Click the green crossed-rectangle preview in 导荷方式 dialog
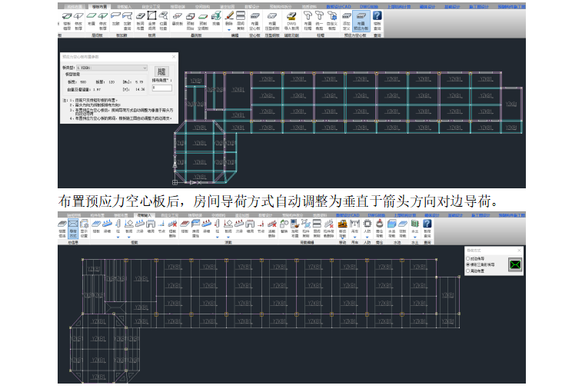The width and height of the screenshot is (562, 392). click(x=515, y=265)
